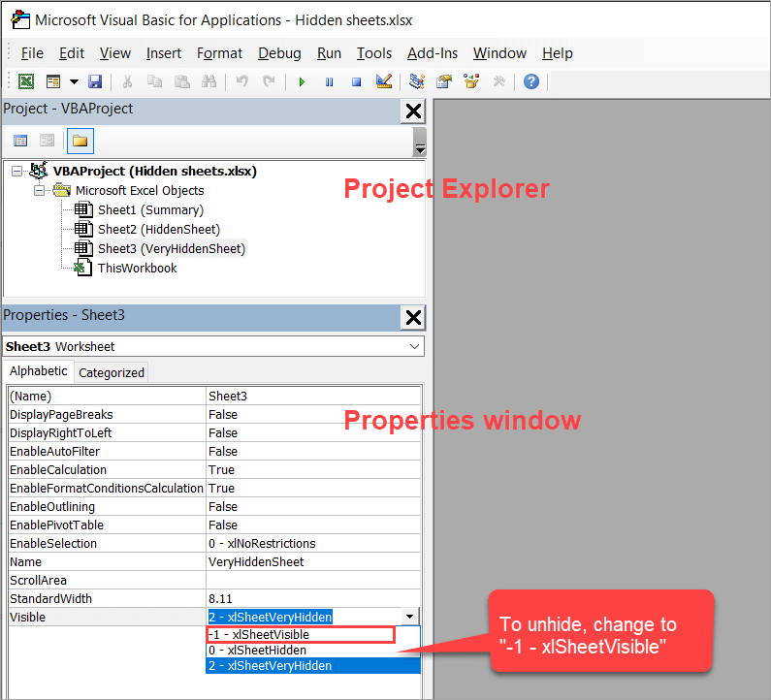Click the Undo toolbar icon
771x700 pixels.
click(x=241, y=81)
